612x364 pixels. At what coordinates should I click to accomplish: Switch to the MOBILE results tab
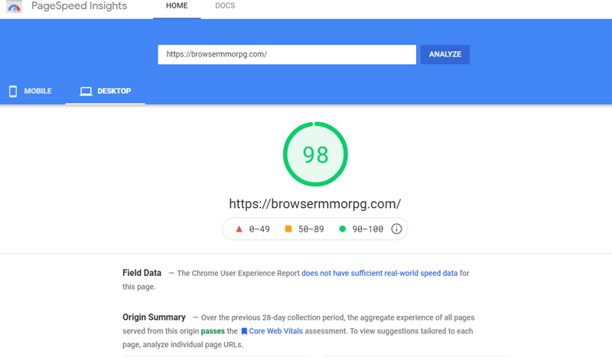31,91
